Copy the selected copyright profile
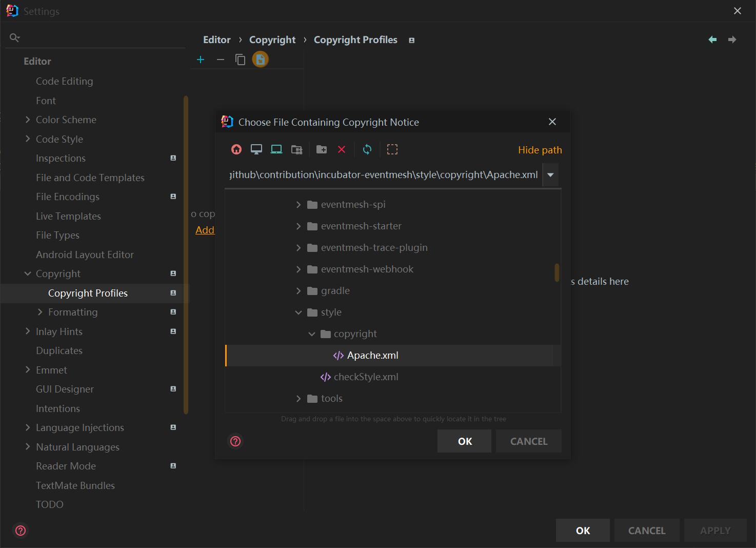 click(240, 60)
